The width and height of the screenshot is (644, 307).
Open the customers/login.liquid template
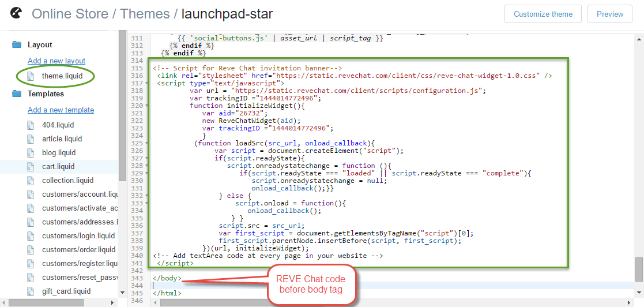pos(78,236)
